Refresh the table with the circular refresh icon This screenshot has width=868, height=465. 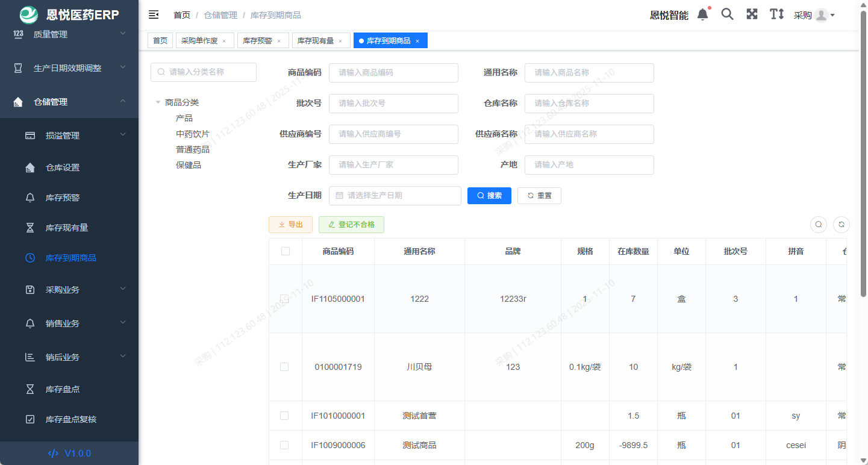coord(841,224)
